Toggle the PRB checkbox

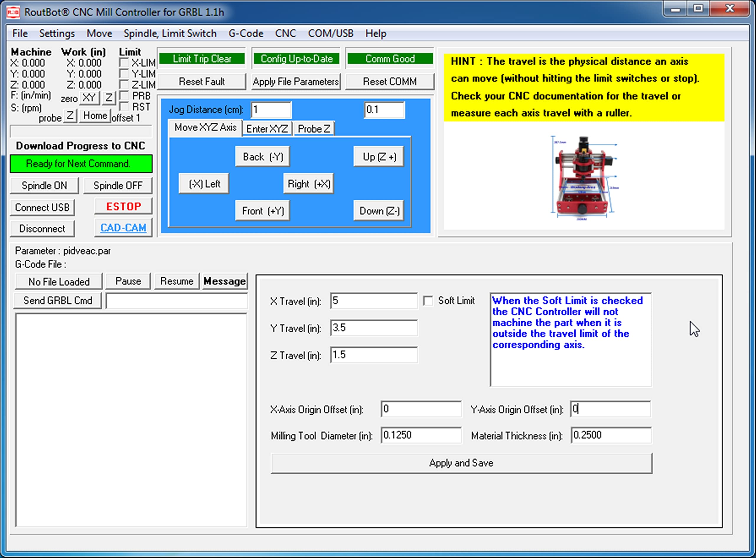click(124, 95)
